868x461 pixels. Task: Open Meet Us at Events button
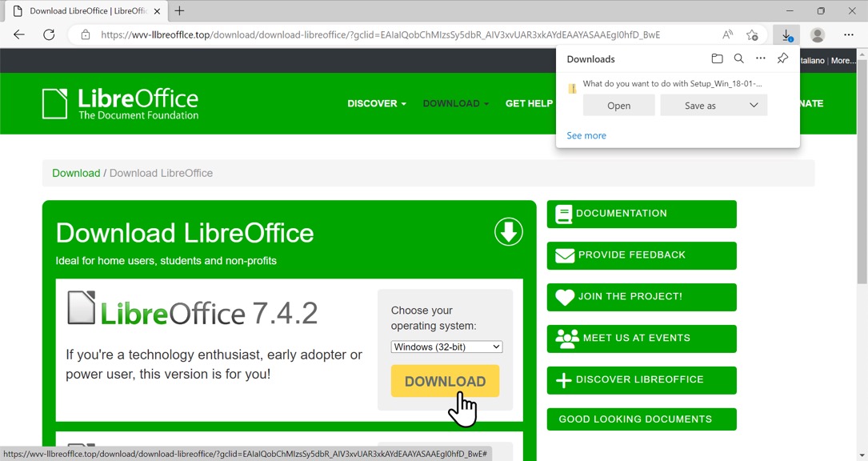(x=642, y=339)
